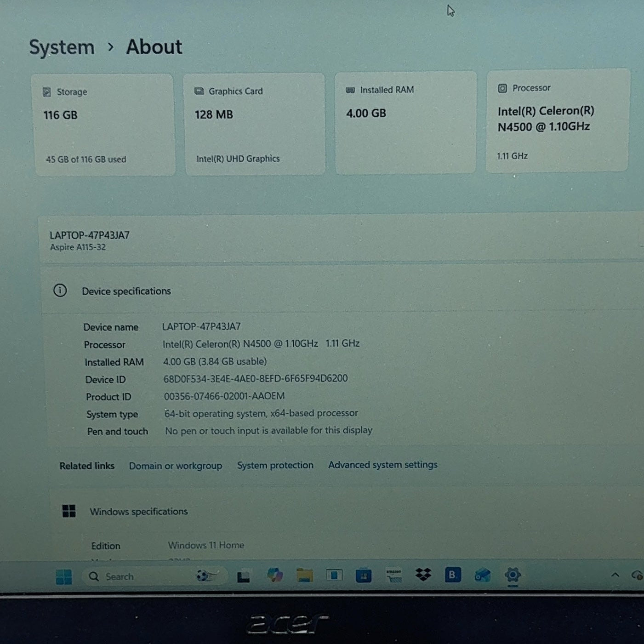This screenshot has height=644, width=644.
Task: Open Task View from taskbar
Action: 243,576
